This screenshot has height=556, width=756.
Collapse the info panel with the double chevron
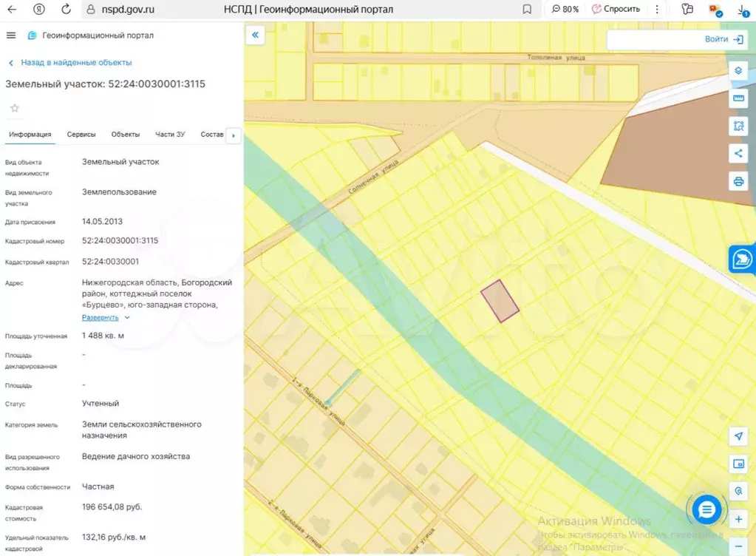tap(255, 35)
